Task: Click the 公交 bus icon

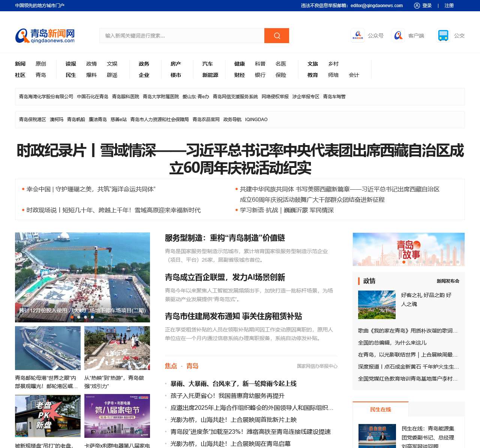Action: point(443,36)
